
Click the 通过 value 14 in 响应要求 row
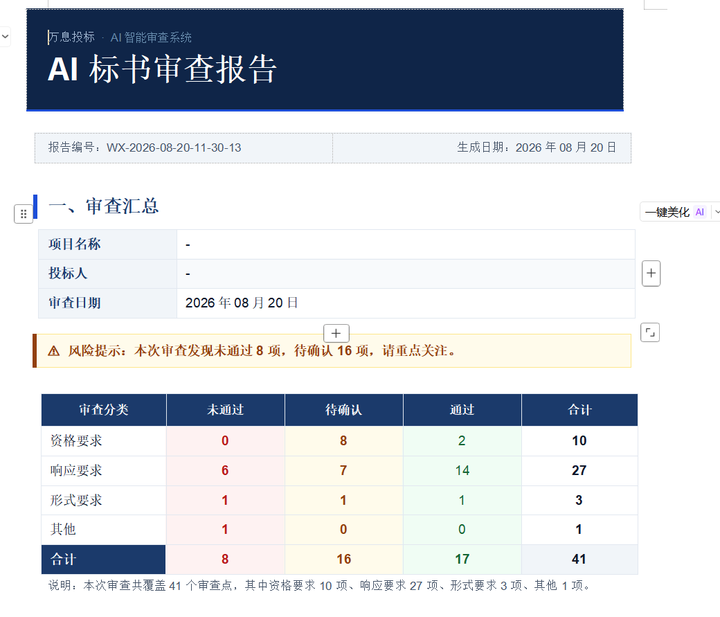coord(462,471)
